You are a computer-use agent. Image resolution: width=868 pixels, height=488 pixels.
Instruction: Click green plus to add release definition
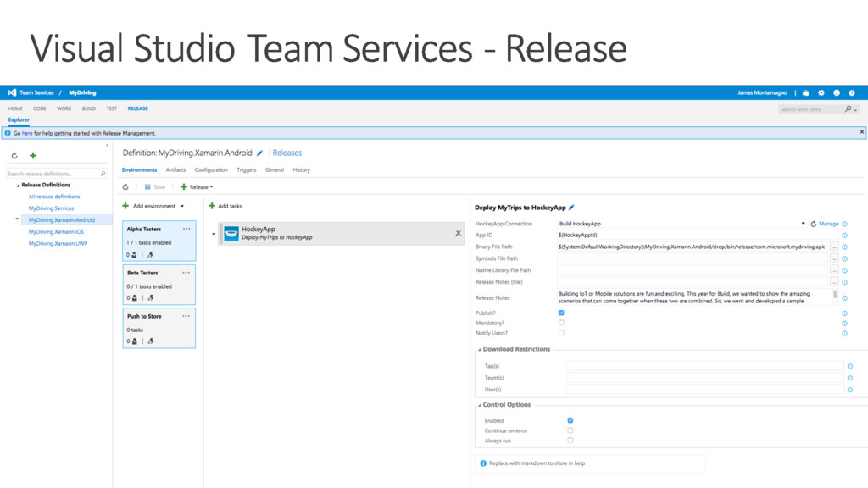(33, 156)
